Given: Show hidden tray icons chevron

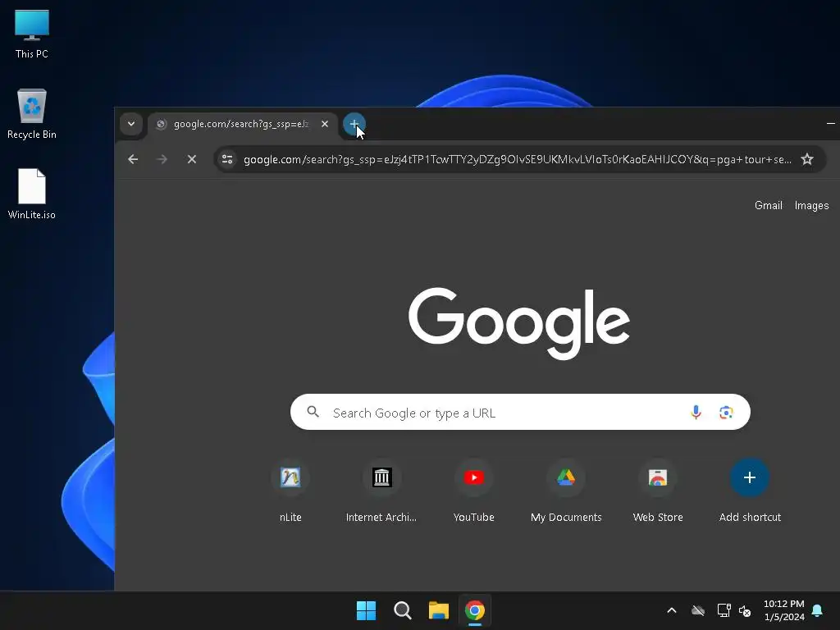Looking at the screenshot, I should [671, 610].
